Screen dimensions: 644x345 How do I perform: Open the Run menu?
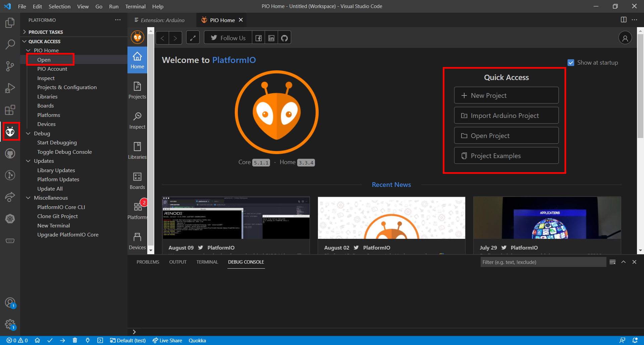point(113,6)
